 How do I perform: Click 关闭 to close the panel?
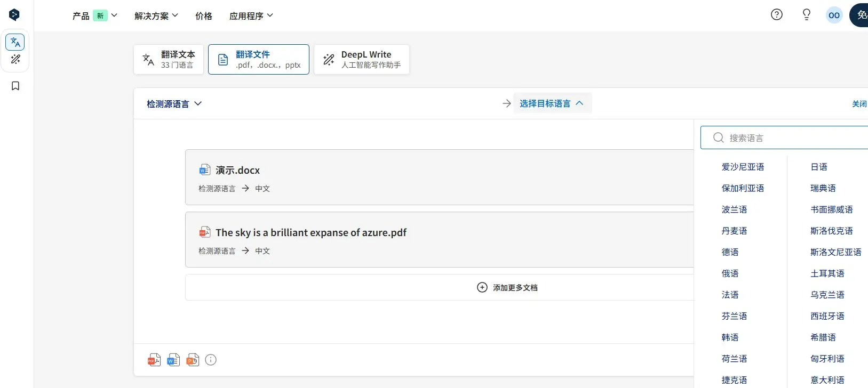click(x=858, y=104)
